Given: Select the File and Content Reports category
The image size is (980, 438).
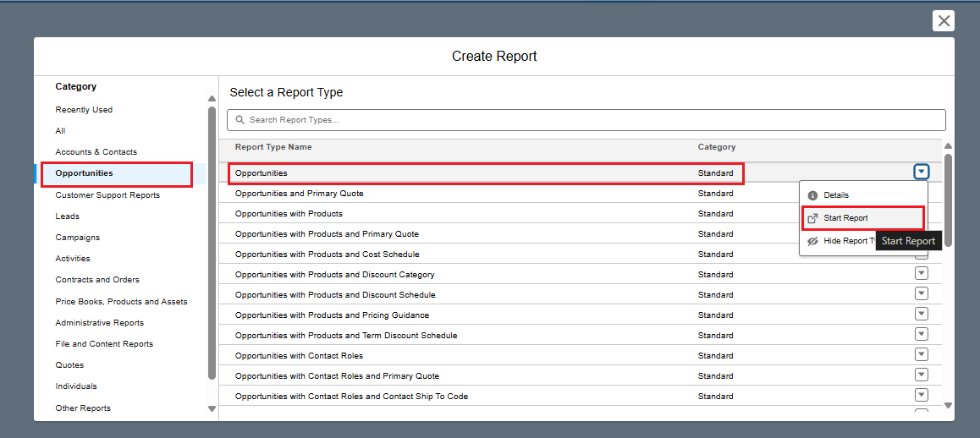Looking at the screenshot, I should click(x=104, y=343).
